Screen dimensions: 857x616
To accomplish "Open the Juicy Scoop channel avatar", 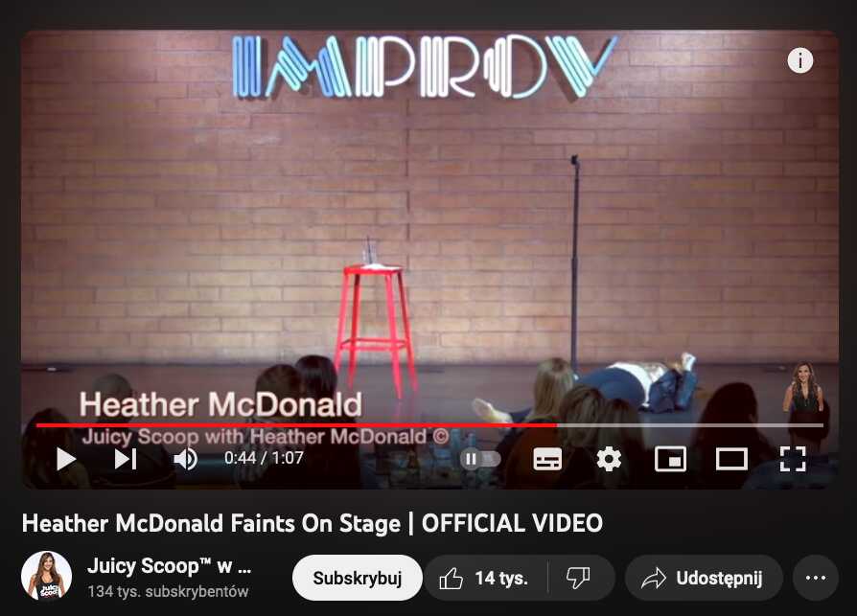I will pyautogui.click(x=46, y=576).
